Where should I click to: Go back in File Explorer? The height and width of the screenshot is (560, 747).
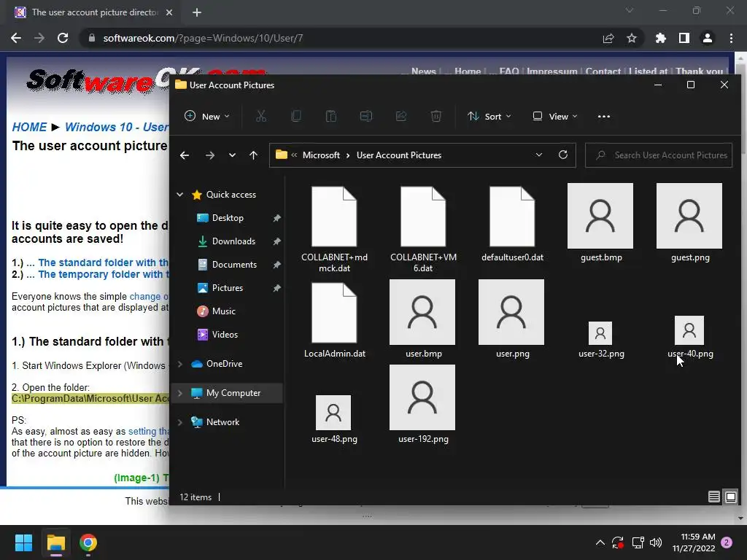point(185,155)
